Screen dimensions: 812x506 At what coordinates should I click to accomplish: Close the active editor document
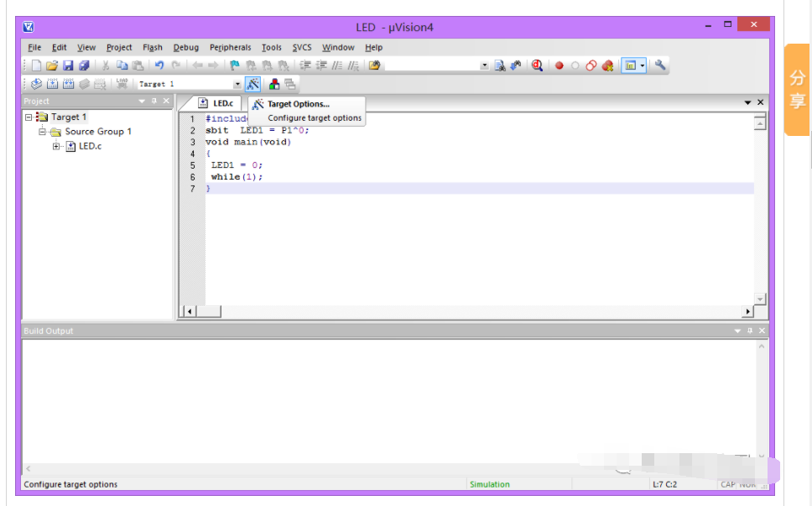click(760, 102)
